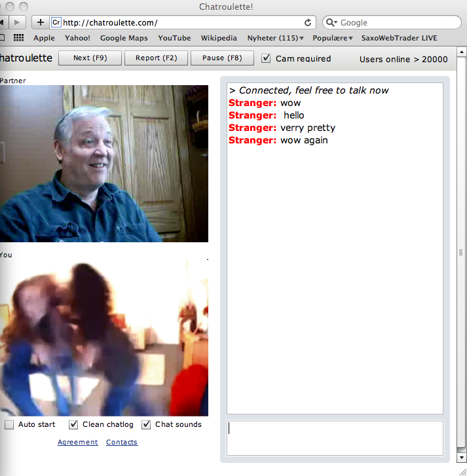The image size is (467, 476).
Task: Expand the Populære bookmark folder
Action: [333, 38]
